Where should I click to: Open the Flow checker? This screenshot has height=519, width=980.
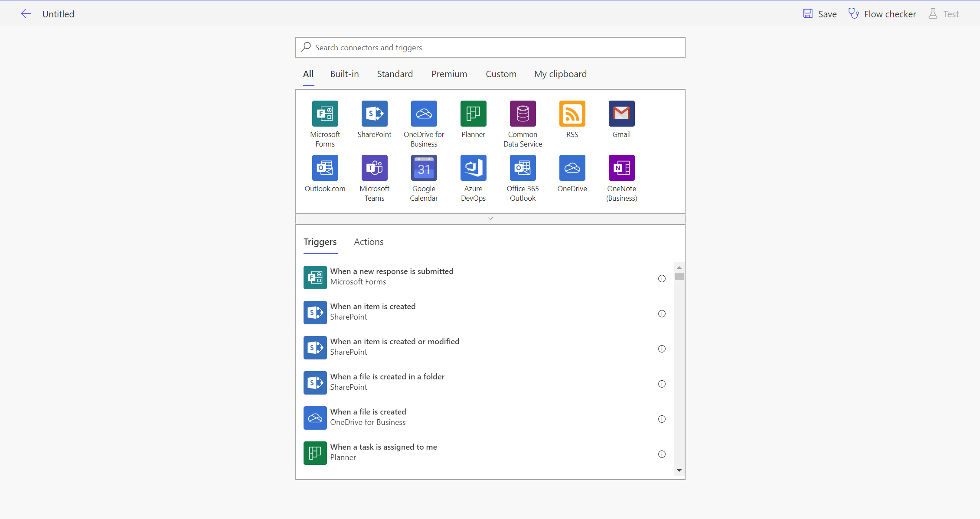pos(882,14)
